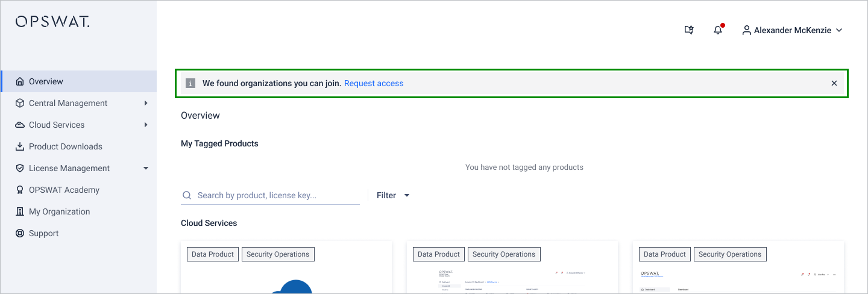Expand the License Management dropdown arrow

pyautogui.click(x=146, y=168)
